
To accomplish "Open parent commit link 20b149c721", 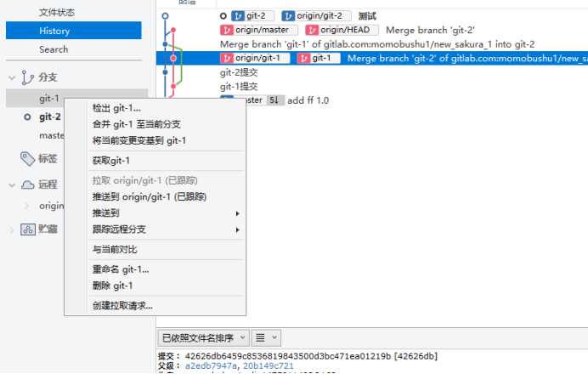I will [269, 365].
